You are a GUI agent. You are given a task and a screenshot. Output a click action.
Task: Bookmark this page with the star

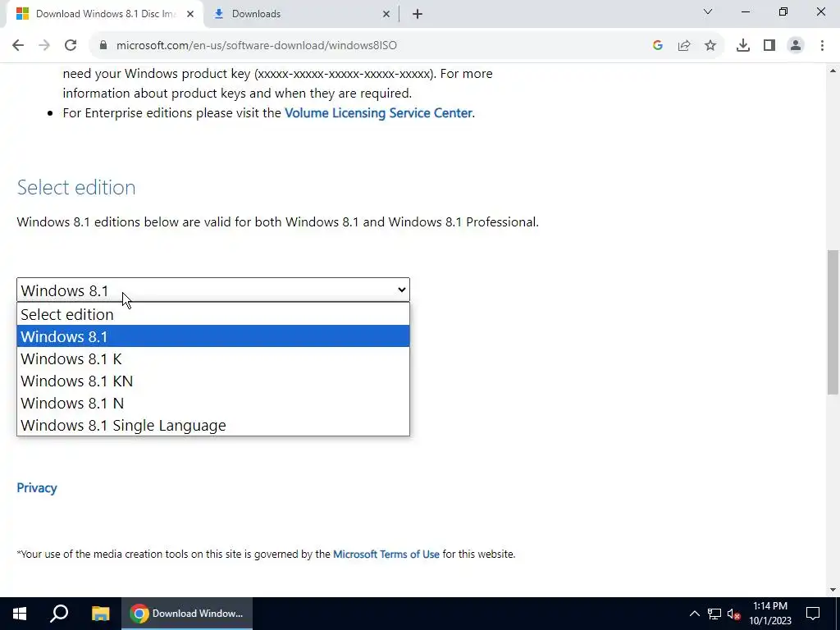(710, 45)
